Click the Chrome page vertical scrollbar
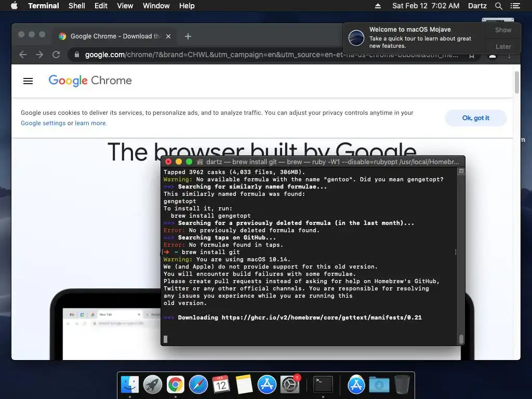 [x=517, y=82]
